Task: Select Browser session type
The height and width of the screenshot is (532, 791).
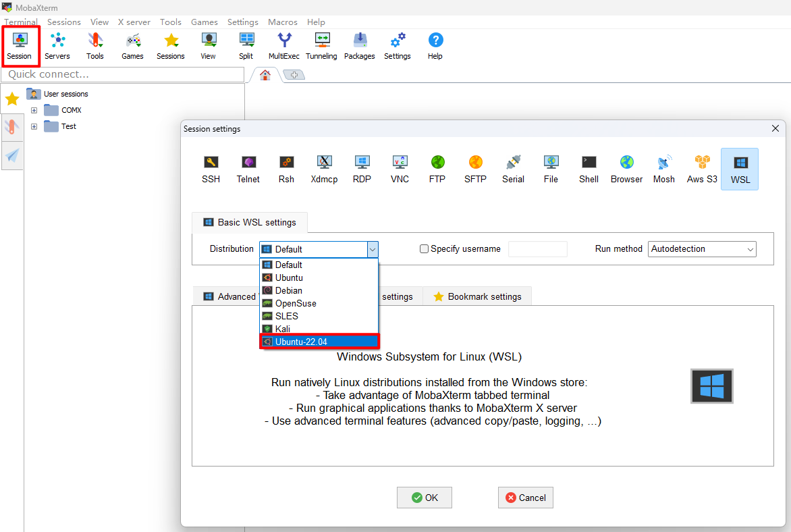Action: point(626,169)
